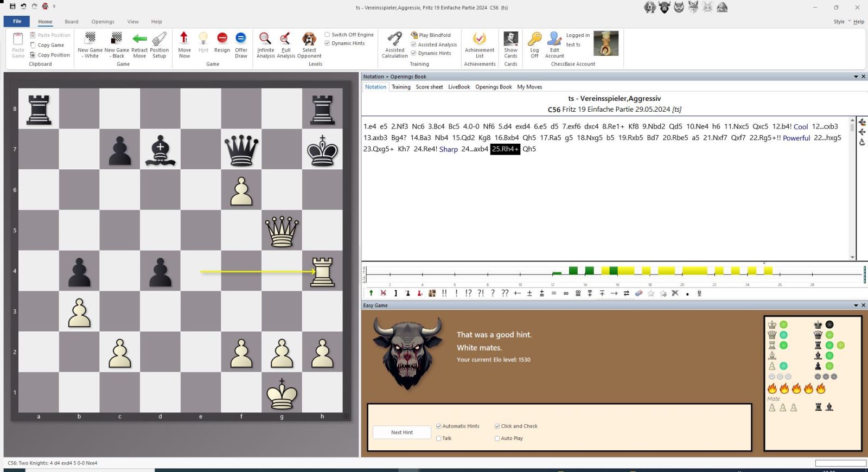Enable the Switch Off Engine checkbox
The width and height of the screenshot is (868, 472).
pyautogui.click(x=327, y=35)
